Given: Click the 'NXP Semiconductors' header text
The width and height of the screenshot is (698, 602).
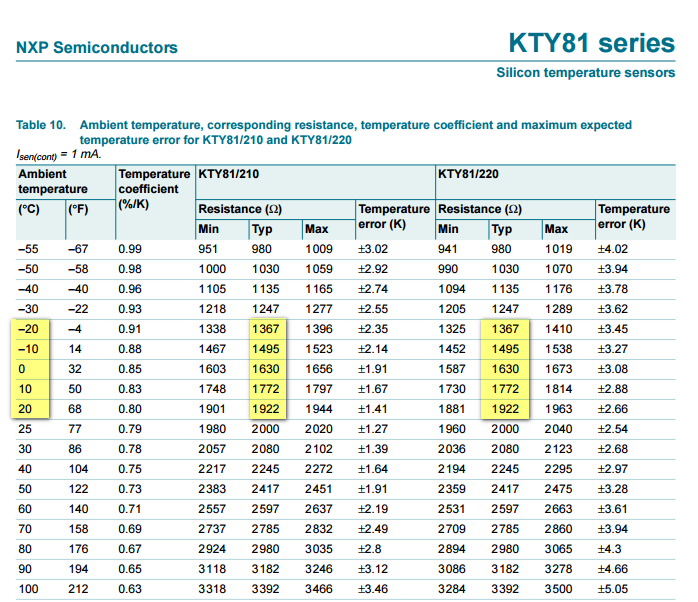Looking at the screenshot, I should [x=97, y=47].
